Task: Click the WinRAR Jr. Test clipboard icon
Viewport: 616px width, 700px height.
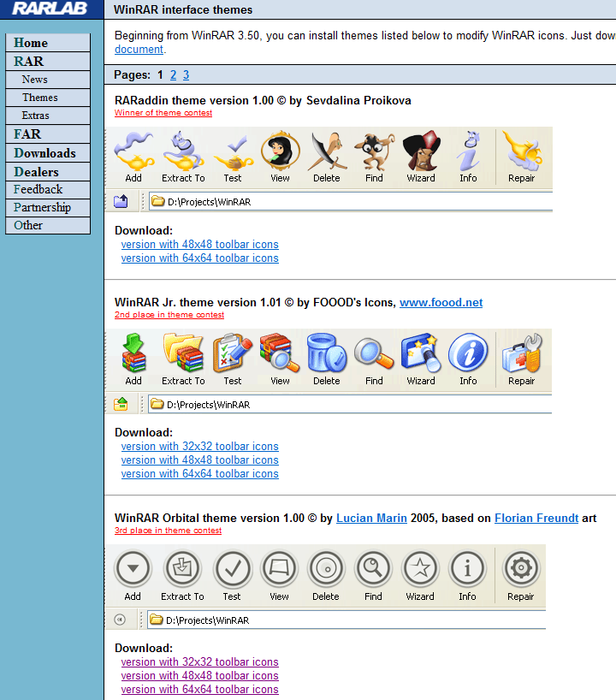Action: (x=233, y=353)
